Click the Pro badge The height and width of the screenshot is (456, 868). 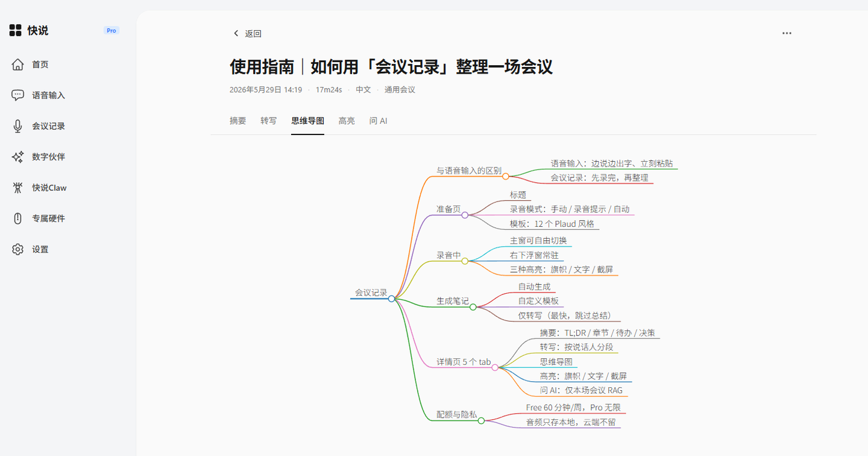click(112, 30)
